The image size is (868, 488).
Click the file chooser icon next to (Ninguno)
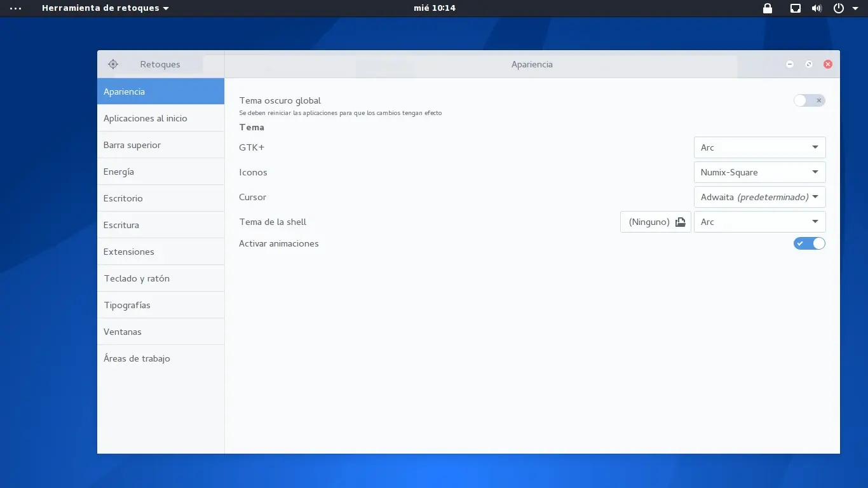[x=681, y=222]
